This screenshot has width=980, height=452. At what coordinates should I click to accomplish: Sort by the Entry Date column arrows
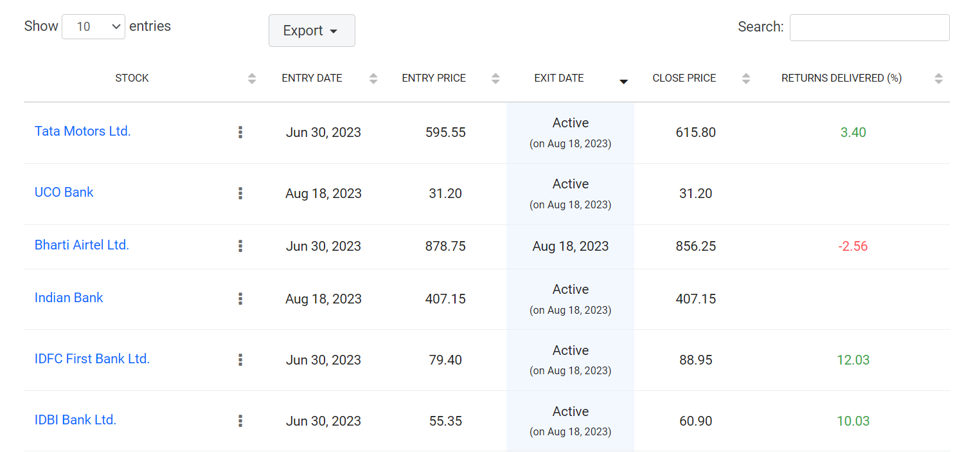tap(373, 78)
